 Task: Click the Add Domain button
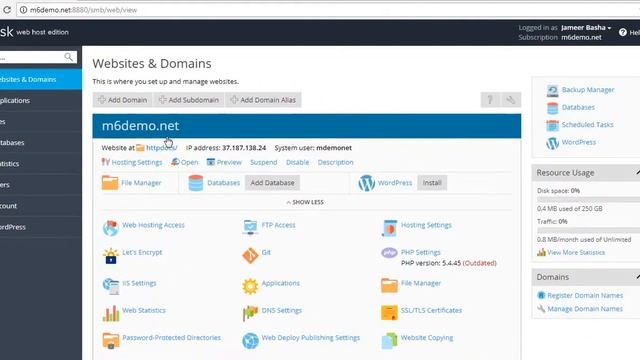tap(122, 100)
